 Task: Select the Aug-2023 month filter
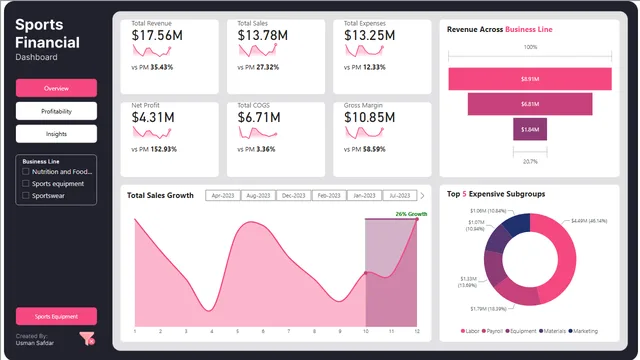tap(258, 196)
